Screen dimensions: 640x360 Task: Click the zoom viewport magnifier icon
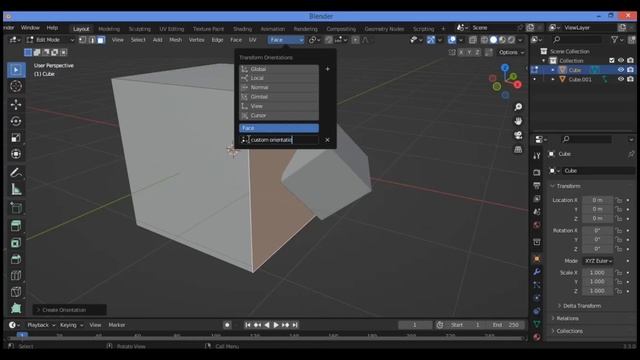tap(518, 107)
